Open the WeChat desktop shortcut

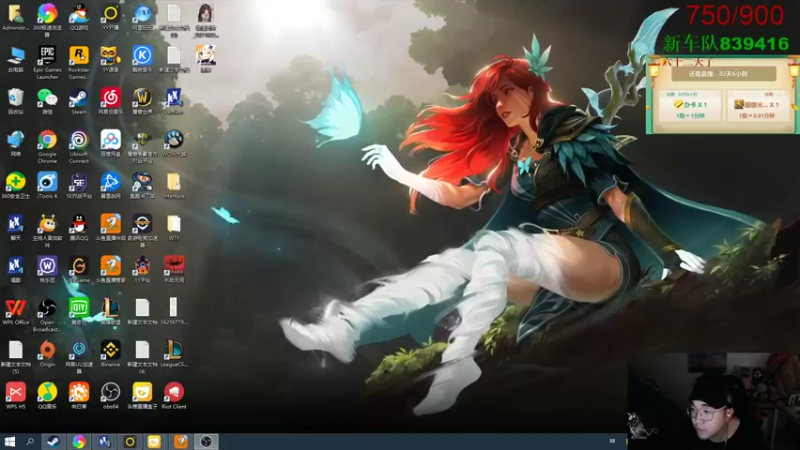[47, 97]
